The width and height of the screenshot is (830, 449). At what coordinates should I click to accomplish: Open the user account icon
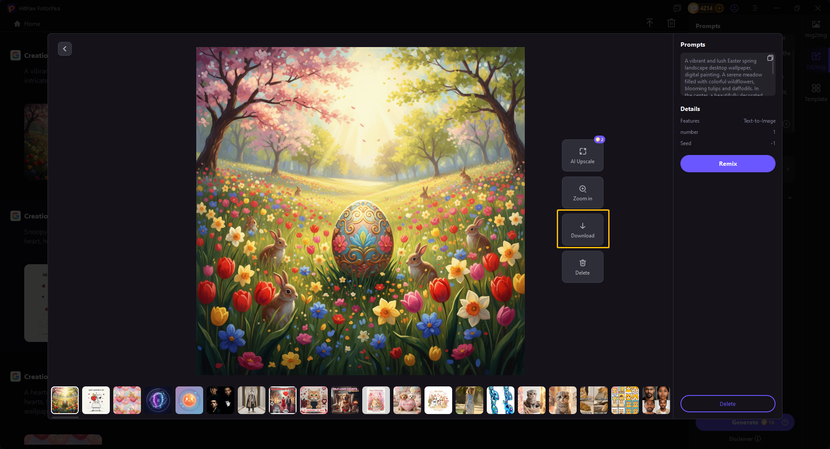click(x=735, y=8)
